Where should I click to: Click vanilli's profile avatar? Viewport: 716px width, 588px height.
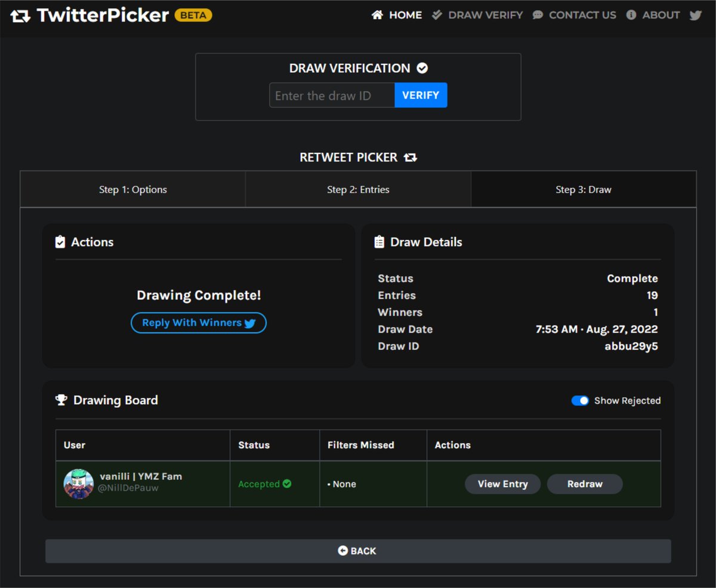[79, 484]
